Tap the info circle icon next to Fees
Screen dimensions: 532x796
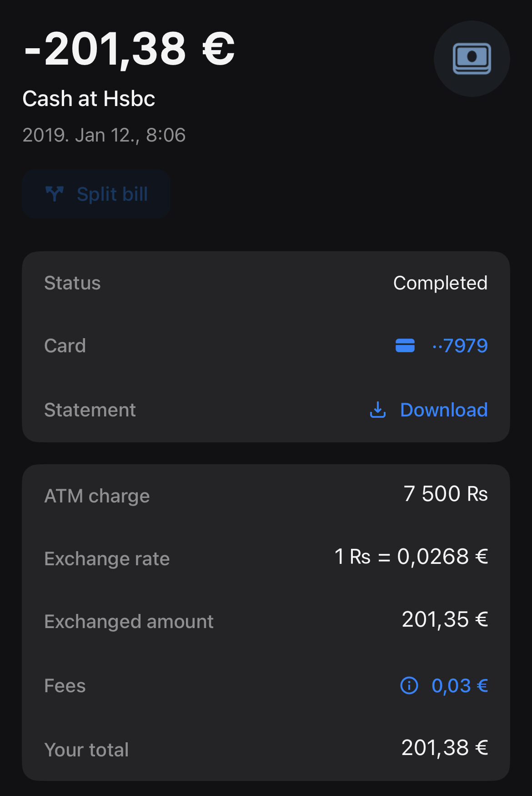(409, 685)
